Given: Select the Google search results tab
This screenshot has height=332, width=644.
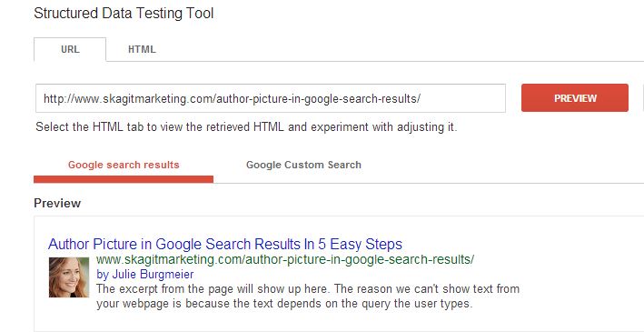Looking at the screenshot, I should coord(124,165).
